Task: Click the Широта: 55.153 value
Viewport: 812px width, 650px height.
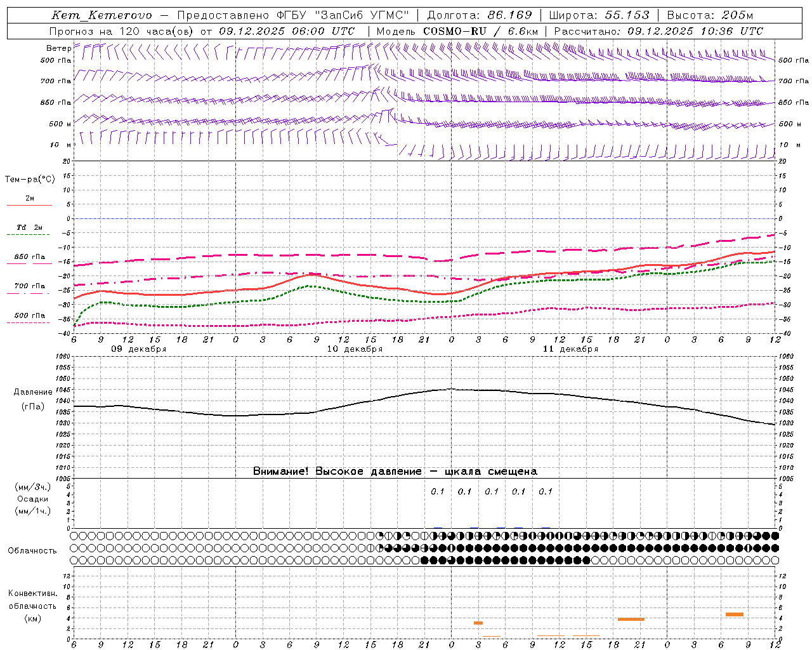Action: (x=599, y=15)
